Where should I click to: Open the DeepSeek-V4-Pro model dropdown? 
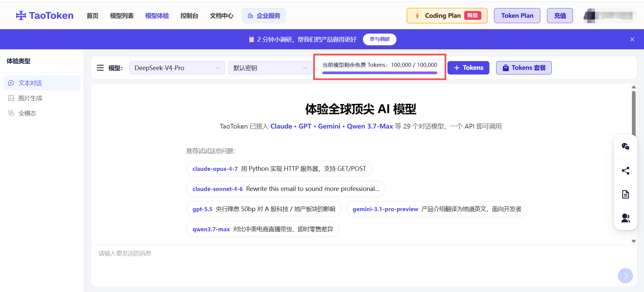[x=177, y=68]
